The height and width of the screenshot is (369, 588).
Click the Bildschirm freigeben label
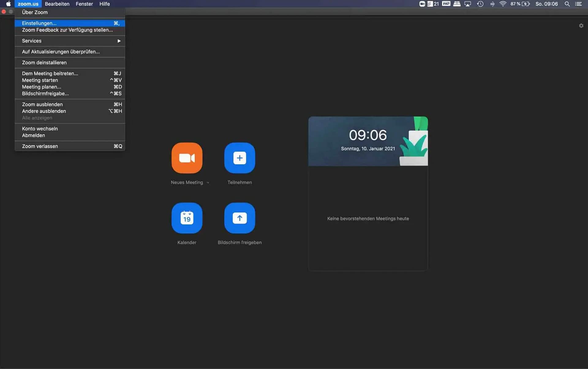239,242
